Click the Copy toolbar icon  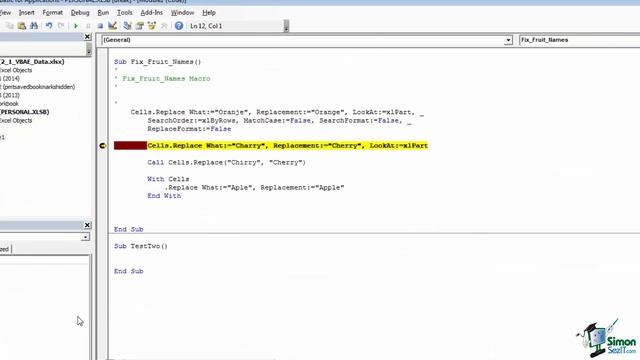pyautogui.click(x=9, y=26)
